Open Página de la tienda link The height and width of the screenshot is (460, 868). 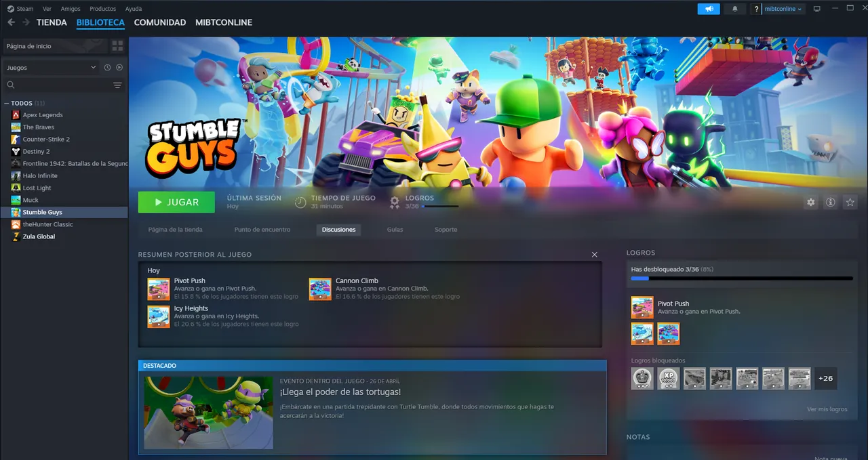click(175, 230)
